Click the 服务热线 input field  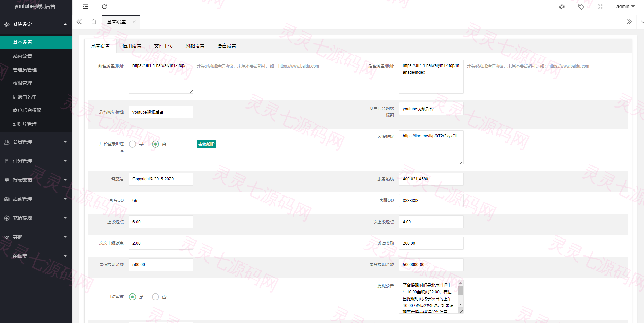coord(431,179)
